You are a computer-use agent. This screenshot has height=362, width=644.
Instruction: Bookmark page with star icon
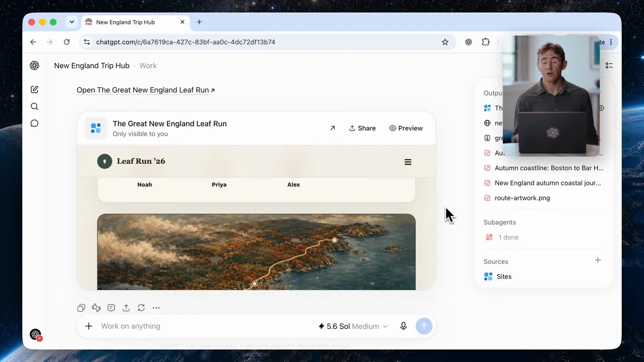[x=445, y=42]
